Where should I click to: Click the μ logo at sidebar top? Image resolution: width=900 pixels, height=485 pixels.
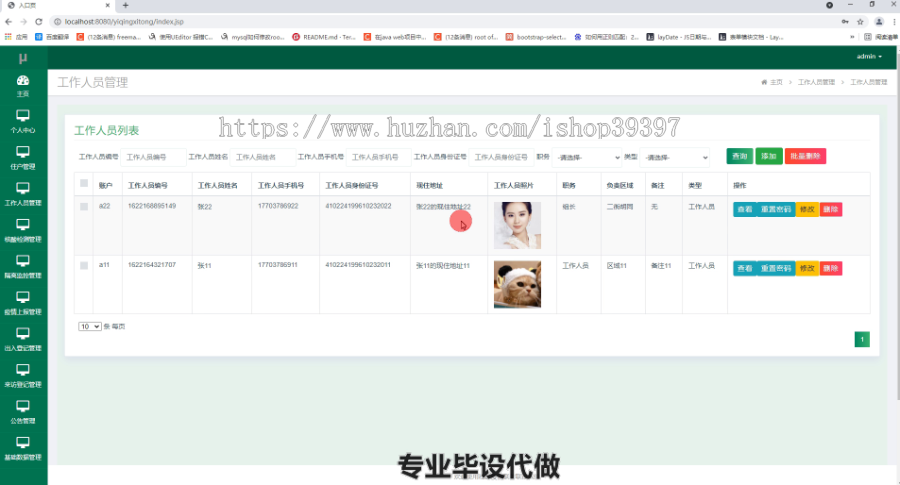(23, 58)
